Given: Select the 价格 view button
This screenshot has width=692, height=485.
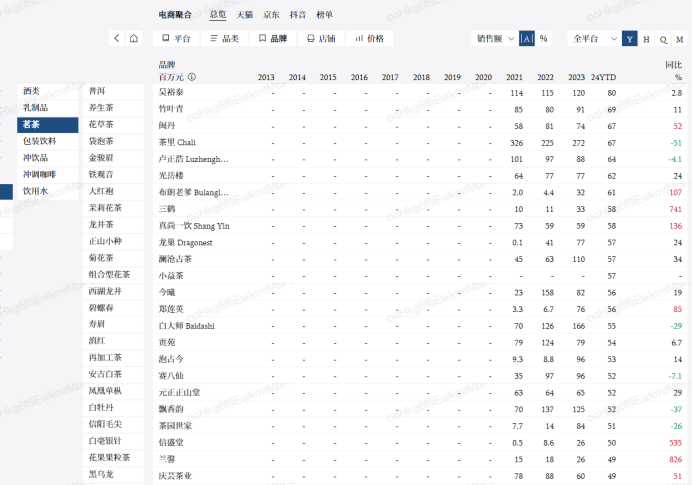Looking at the screenshot, I should pos(368,38).
